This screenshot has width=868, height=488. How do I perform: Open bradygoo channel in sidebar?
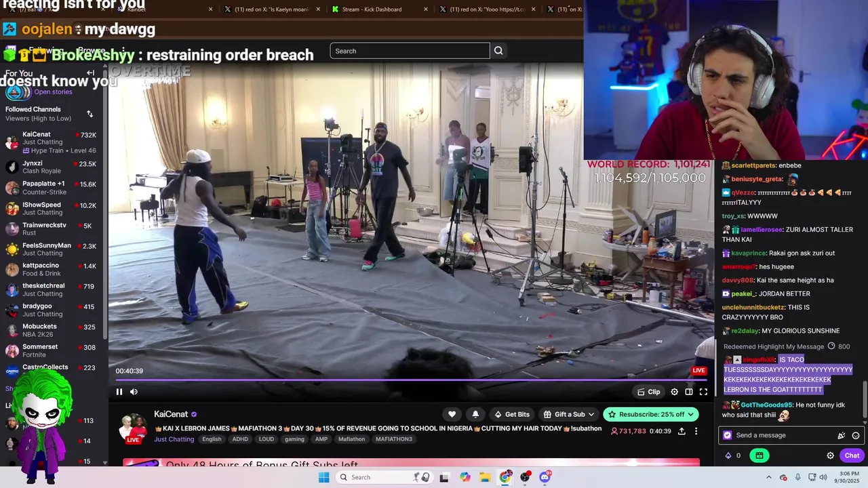52,310
